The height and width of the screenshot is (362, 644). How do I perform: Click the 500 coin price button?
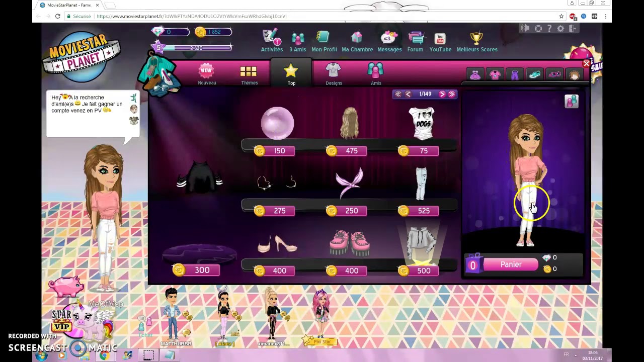click(419, 270)
